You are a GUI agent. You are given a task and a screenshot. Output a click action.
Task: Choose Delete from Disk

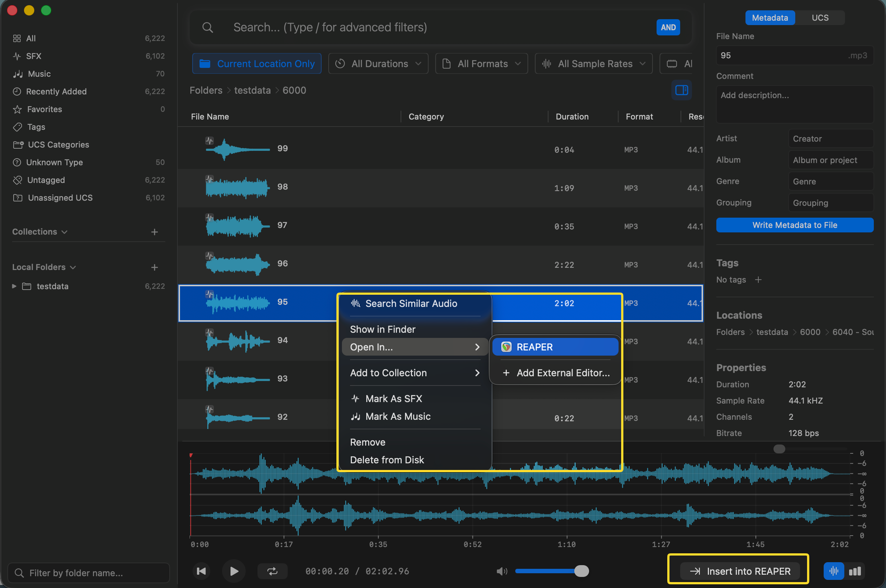pos(415,460)
